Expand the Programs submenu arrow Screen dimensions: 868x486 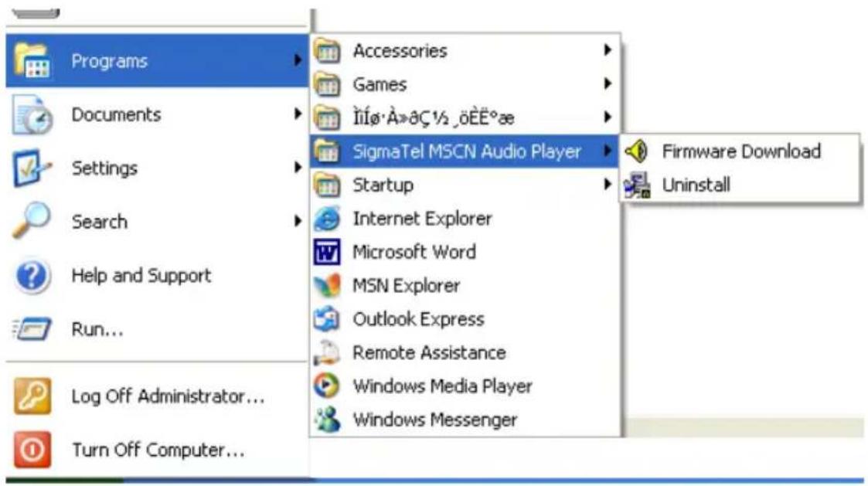298,60
